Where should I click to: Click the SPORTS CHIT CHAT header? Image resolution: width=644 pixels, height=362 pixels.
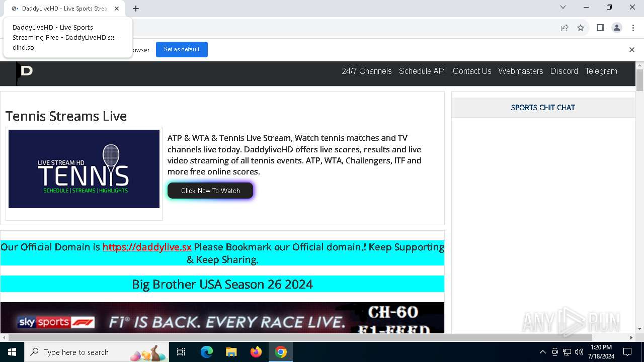tap(543, 107)
